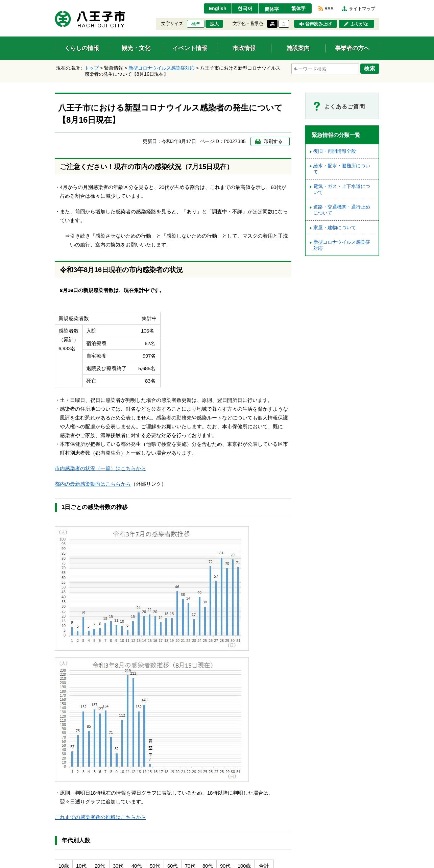434x868 pixels.
Task: Open the サイトマップ link
Action: click(x=358, y=9)
